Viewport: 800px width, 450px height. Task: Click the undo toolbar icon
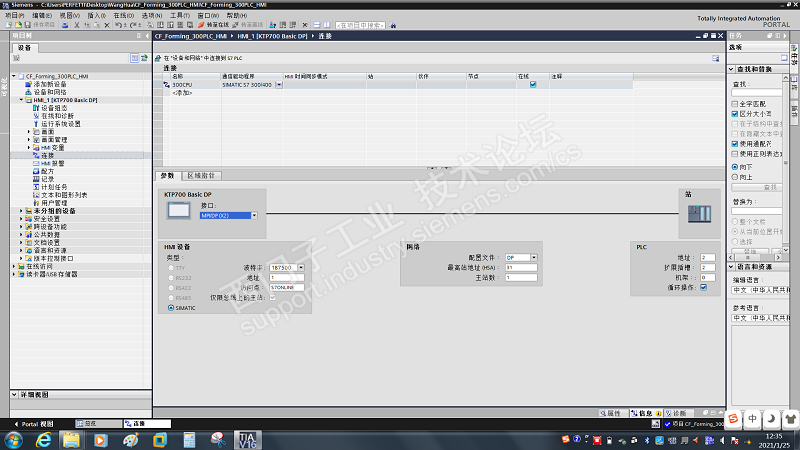pos(118,24)
